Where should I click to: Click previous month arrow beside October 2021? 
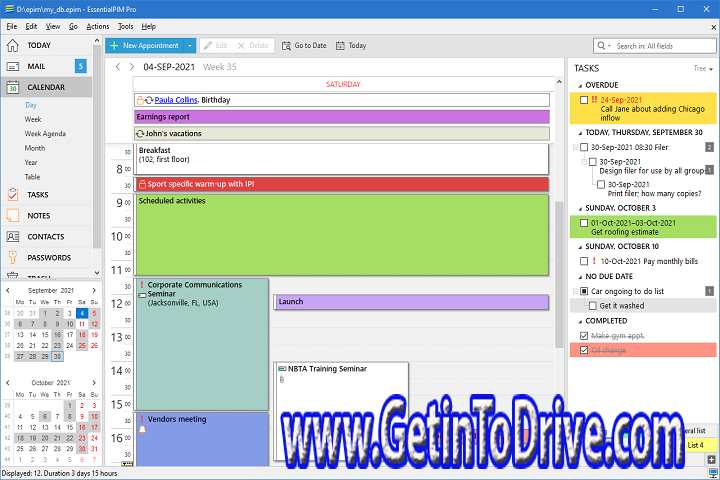pyautogui.click(x=8, y=382)
